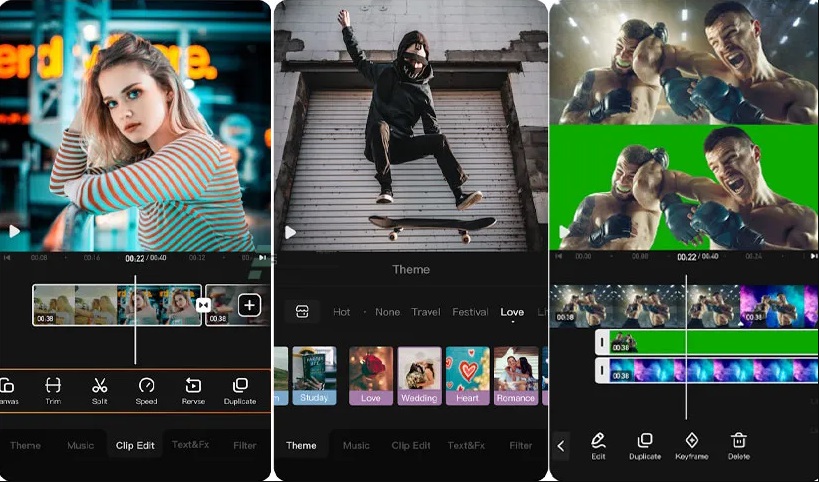The image size is (819, 482).
Task: Apply the Heart theme thumbnail
Action: coord(467,375)
